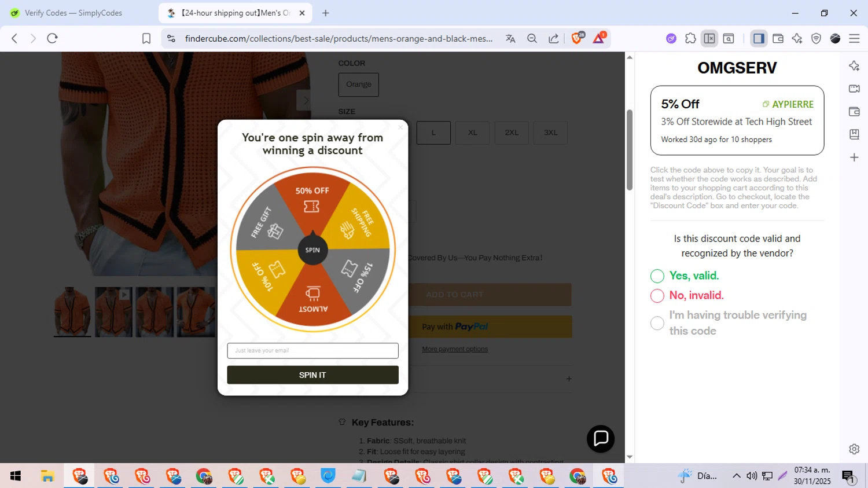The width and height of the screenshot is (868, 488).
Task: Open site information icon in address bar
Action: pyautogui.click(x=171, y=38)
